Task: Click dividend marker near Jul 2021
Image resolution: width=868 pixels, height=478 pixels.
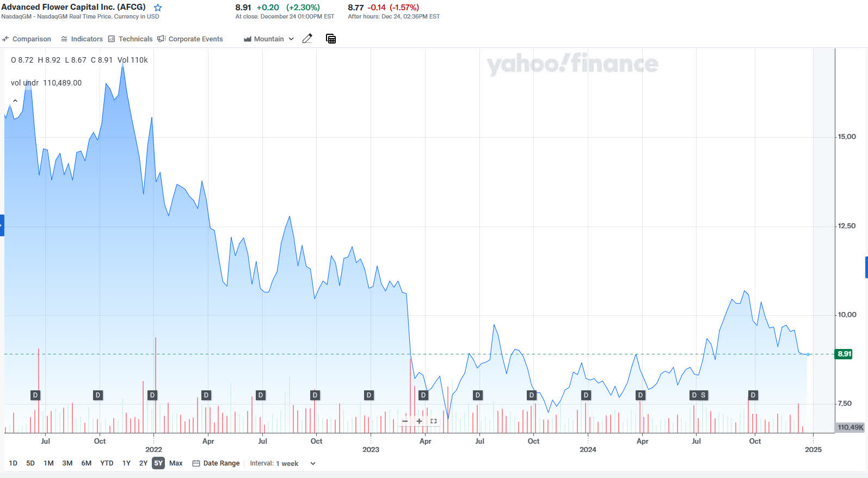Action: [35, 395]
